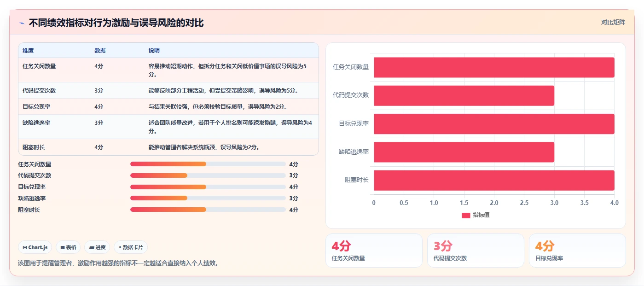Select the Chart.js tag chip
644x286 pixels.
[x=35, y=247]
